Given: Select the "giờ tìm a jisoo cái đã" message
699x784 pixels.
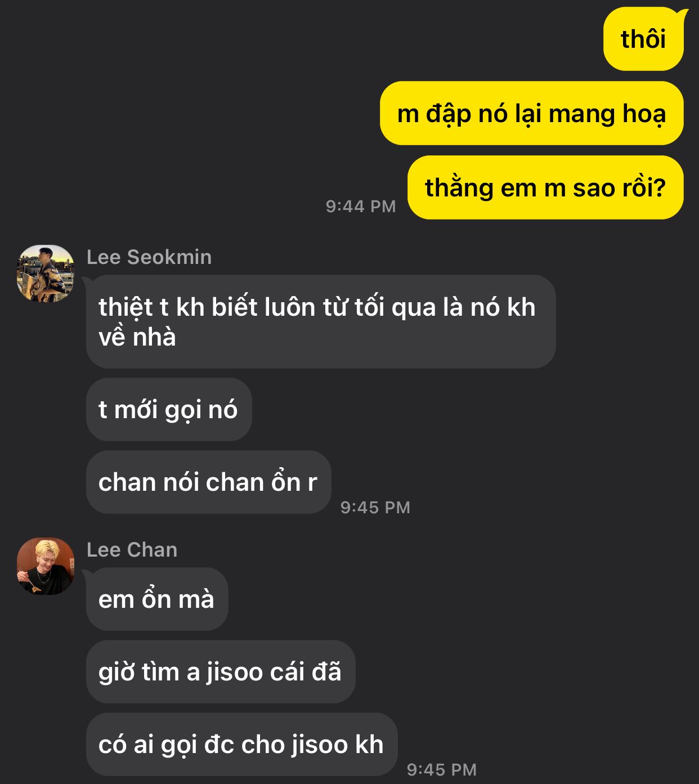Looking at the screenshot, I should coord(221,671).
